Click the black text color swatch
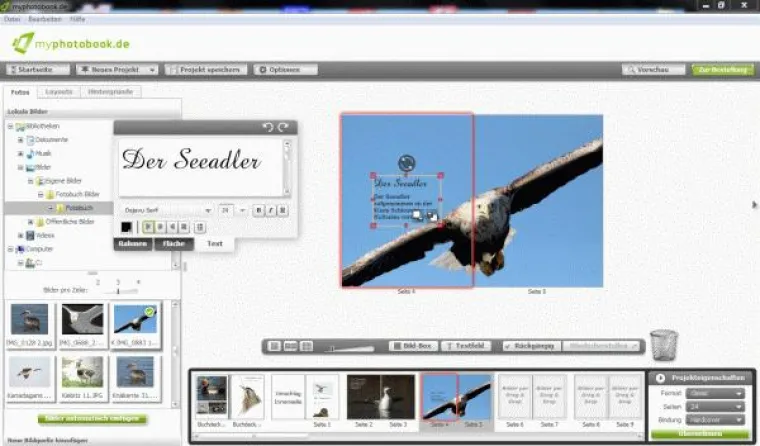The image size is (760, 446). point(127,227)
